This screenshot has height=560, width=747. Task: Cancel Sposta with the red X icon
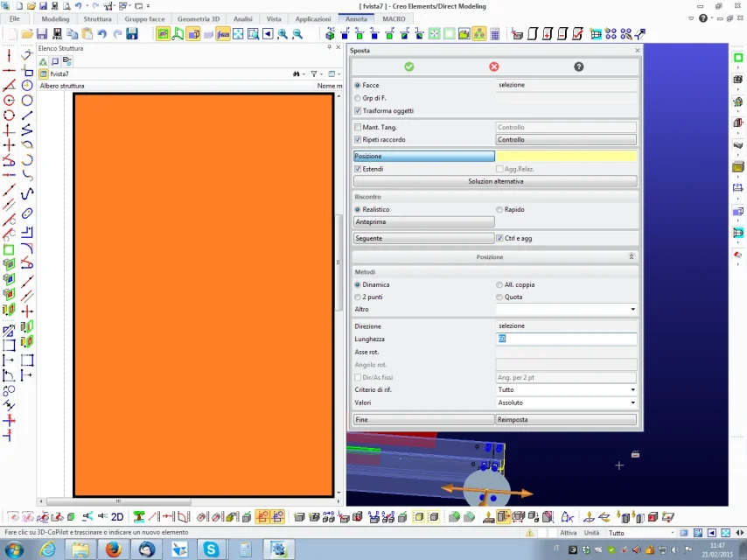coord(494,66)
